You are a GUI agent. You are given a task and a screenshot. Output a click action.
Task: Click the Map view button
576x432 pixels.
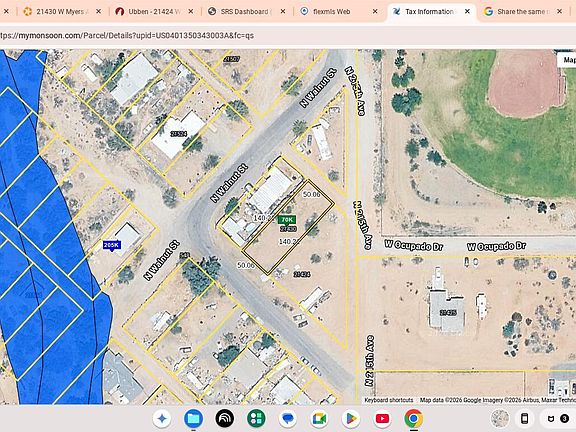[569, 60]
